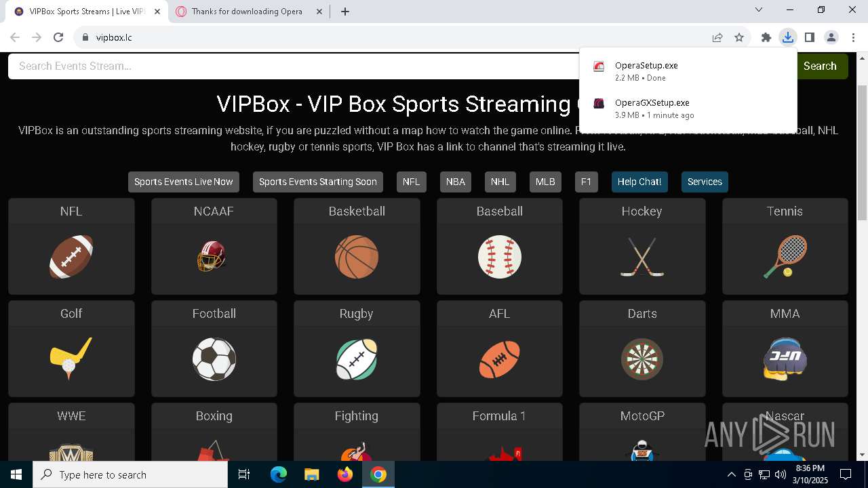The height and width of the screenshot is (488, 868).
Task: Open the Services button
Action: click(x=705, y=182)
